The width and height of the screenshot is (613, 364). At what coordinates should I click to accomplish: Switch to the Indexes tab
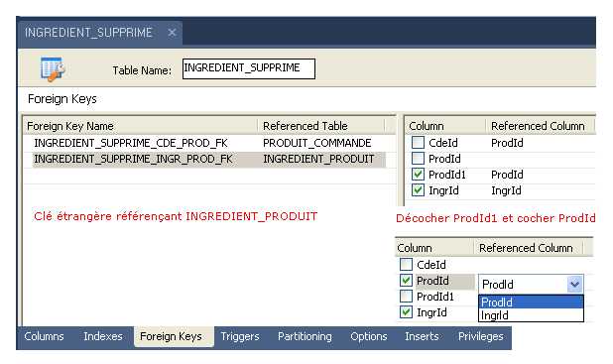(103, 336)
